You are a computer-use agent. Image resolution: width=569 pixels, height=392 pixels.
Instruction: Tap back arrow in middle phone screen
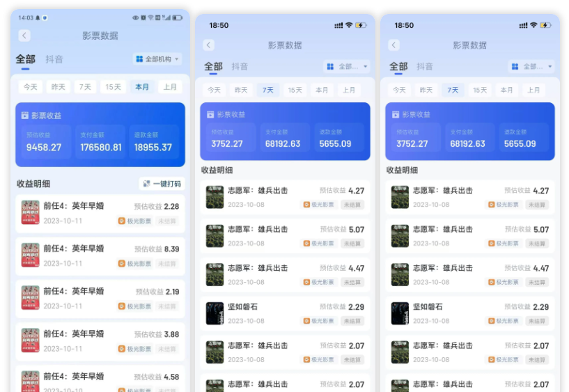209,45
